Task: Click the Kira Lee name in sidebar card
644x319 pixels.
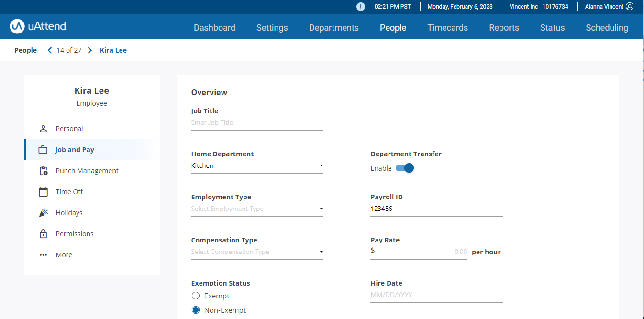Action: pos(92,90)
